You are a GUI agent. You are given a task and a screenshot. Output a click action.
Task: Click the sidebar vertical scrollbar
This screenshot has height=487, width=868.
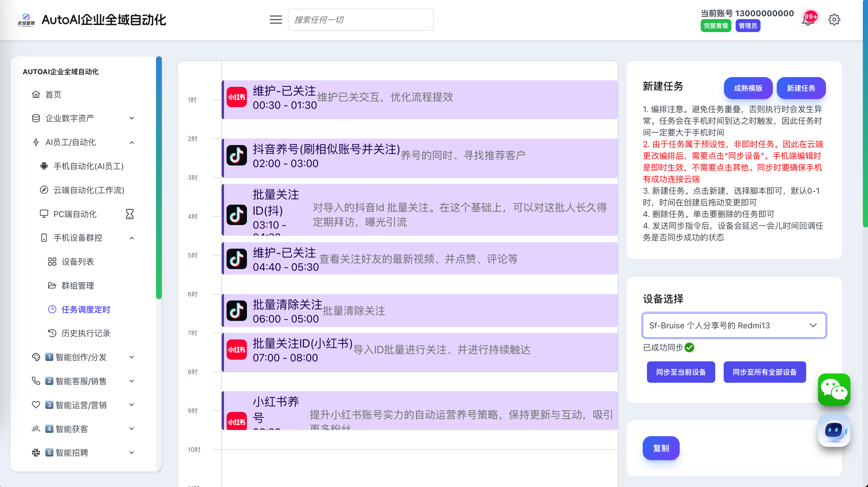(x=159, y=178)
